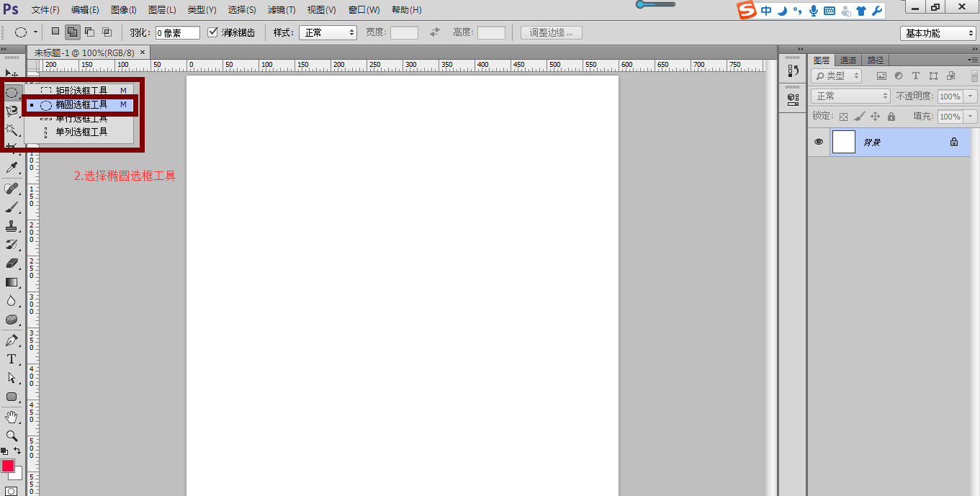Image resolution: width=980 pixels, height=496 pixels.
Task: Toggle lock position
Action: pyautogui.click(x=875, y=116)
